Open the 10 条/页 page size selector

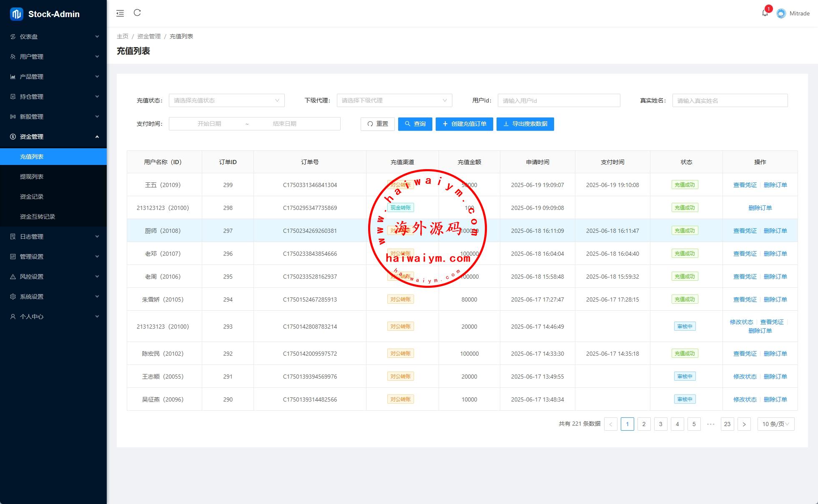[775, 424]
